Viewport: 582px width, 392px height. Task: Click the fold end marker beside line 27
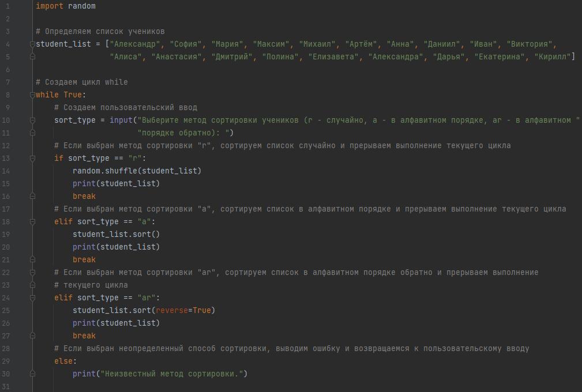[x=32, y=336]
